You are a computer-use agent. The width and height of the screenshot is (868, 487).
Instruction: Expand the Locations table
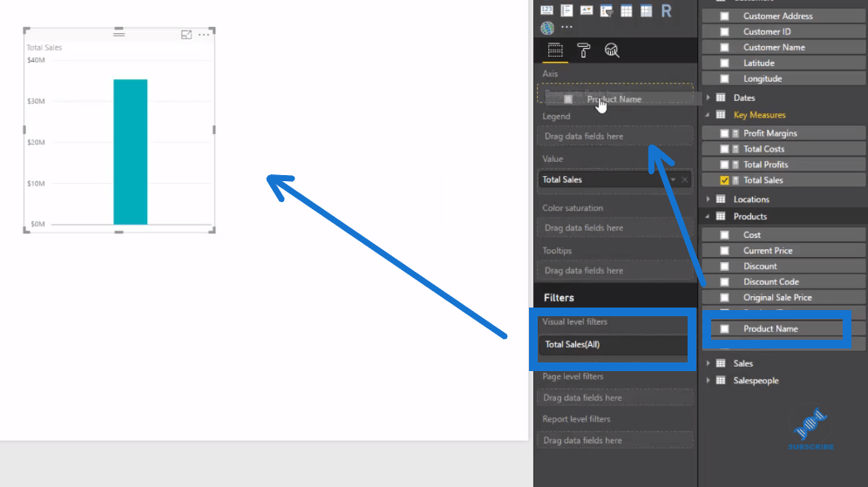(x=708, y=200)
